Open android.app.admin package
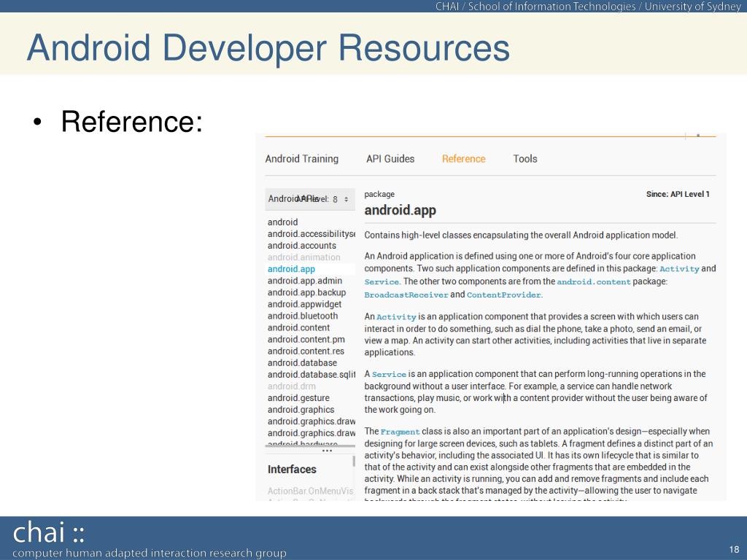 coord(304,281)
